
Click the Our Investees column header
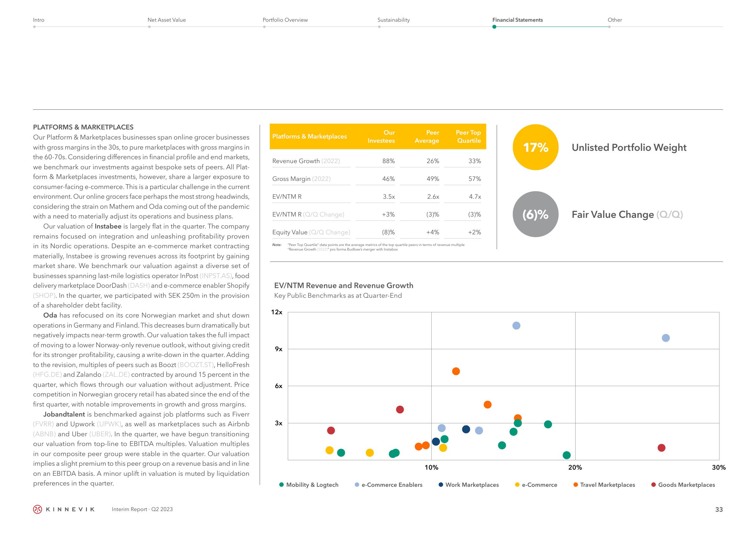tap(381, 137)
